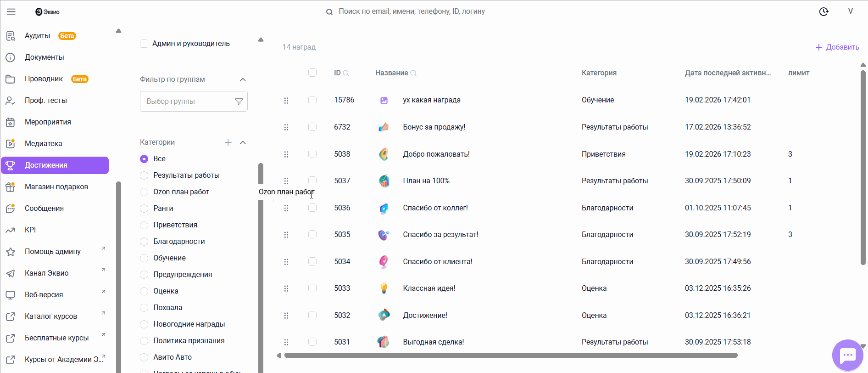Click the chat support bubble icon
This screenshot has width=868, height=373.
click(x=847, y=355)
